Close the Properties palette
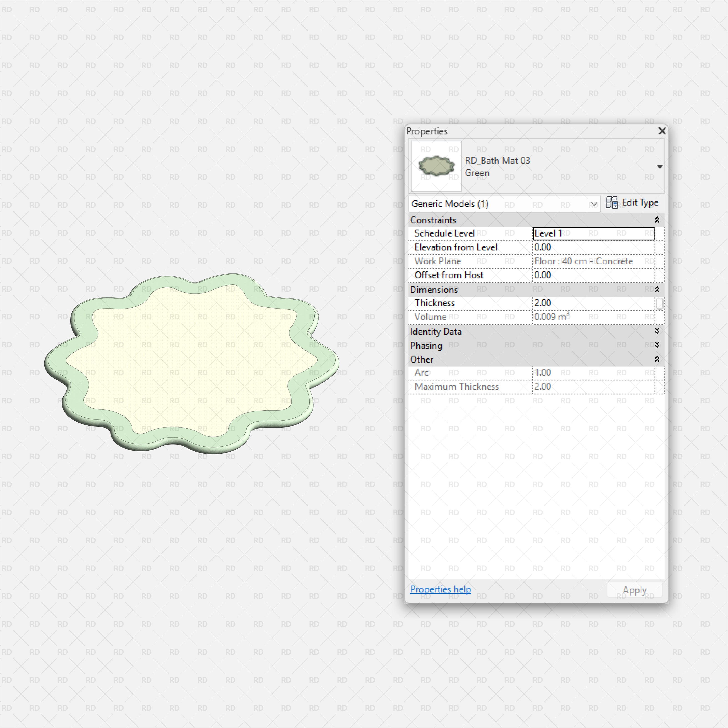Image resolution: width=728 pixels, height=728 pixels. point(662,131)
